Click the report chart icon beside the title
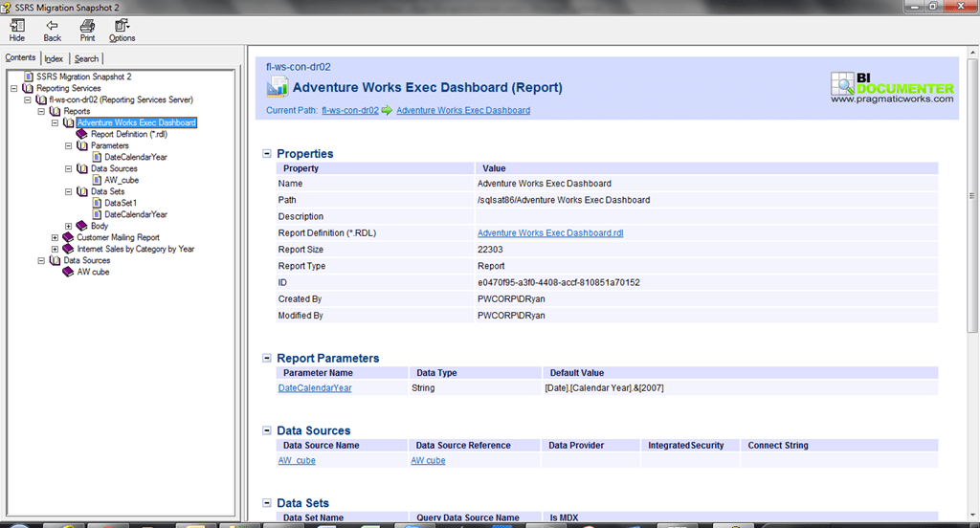This screenshot has width=980, height=528. [277, 87]
